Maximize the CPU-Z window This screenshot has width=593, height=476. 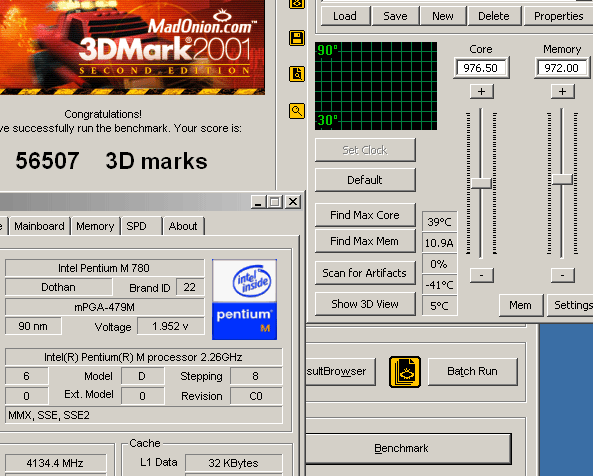275,202
